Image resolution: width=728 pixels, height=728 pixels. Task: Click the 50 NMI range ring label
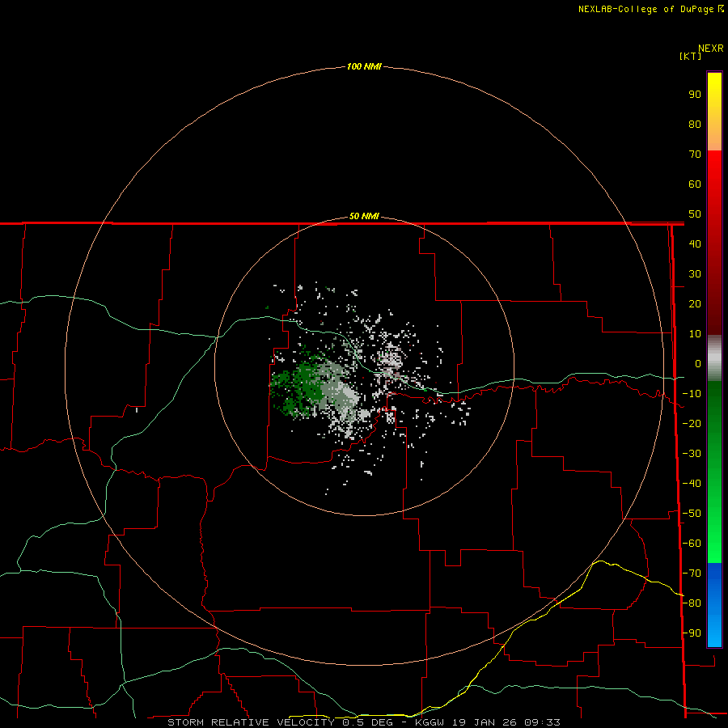click(364, 216)
